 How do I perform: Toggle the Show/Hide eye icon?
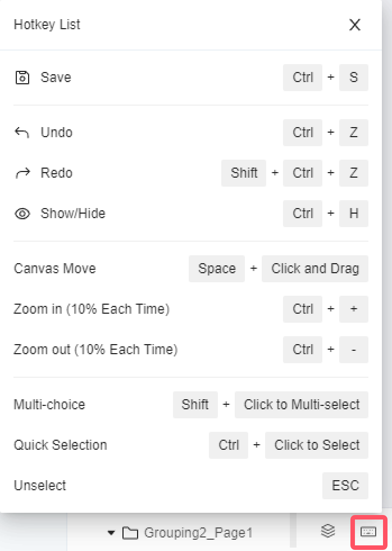(22, 213)
